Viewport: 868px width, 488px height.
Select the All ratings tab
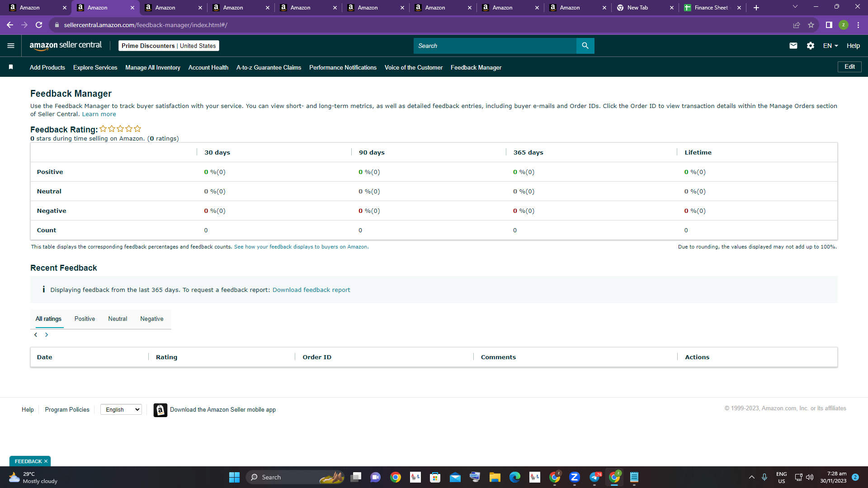pos(48,319)
